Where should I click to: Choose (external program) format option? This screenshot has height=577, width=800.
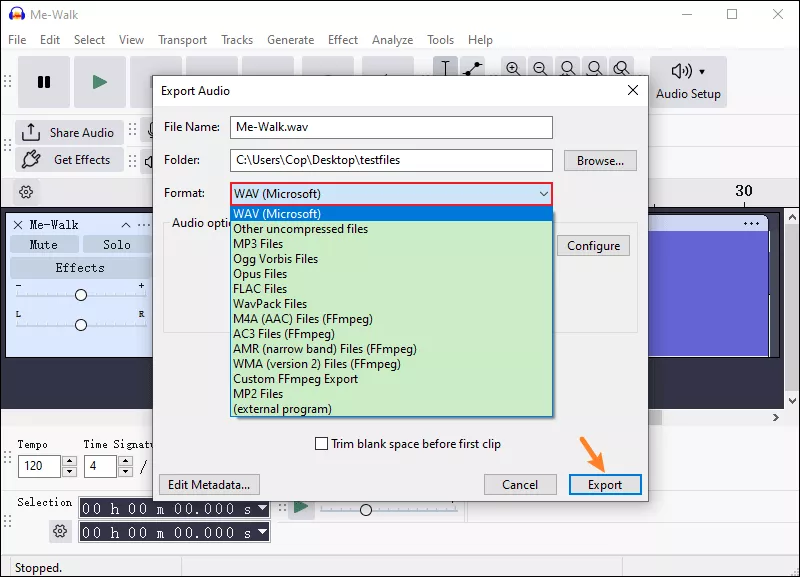click(x=391, y=409)
